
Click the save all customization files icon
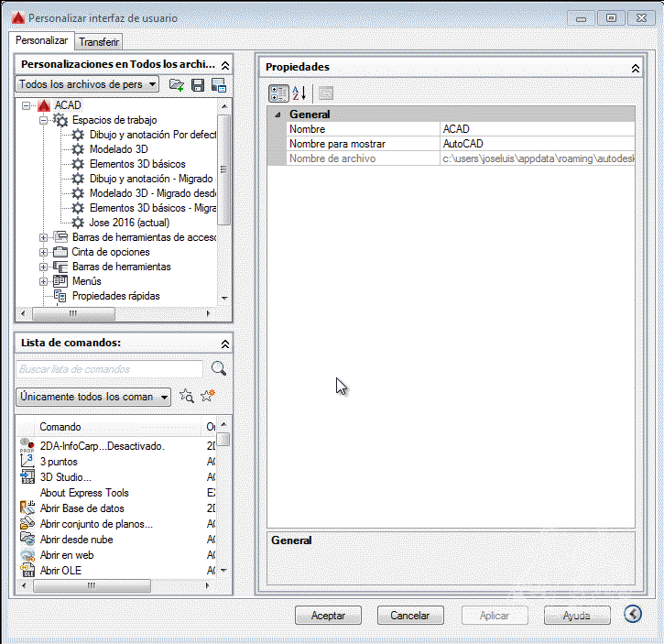coord(198,85)
